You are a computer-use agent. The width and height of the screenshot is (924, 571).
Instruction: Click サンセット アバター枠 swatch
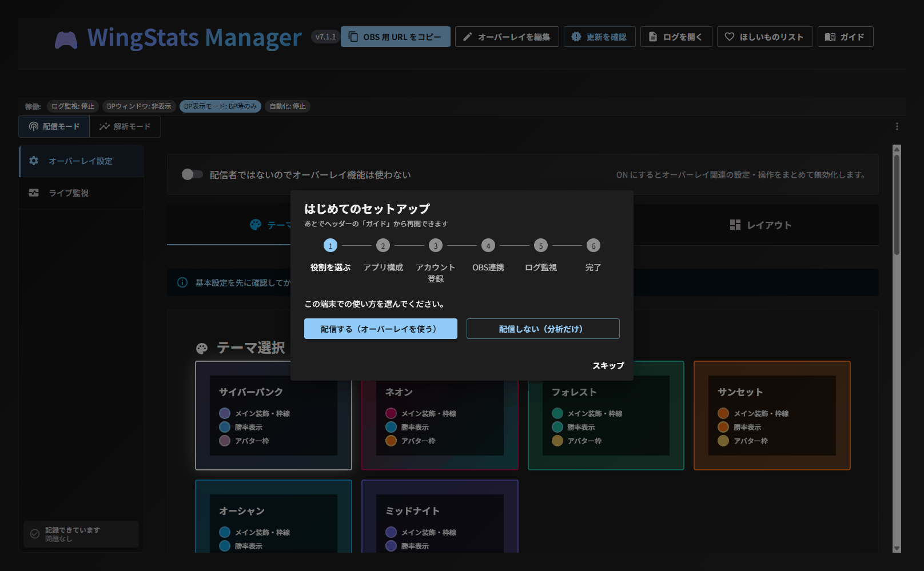coord(723,441)
